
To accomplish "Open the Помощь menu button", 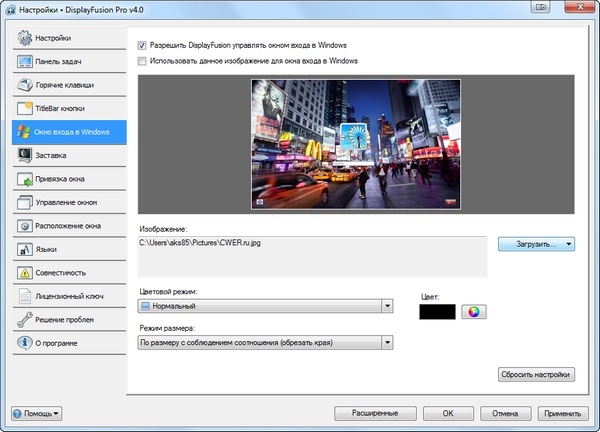I will (x=37, y=413).
